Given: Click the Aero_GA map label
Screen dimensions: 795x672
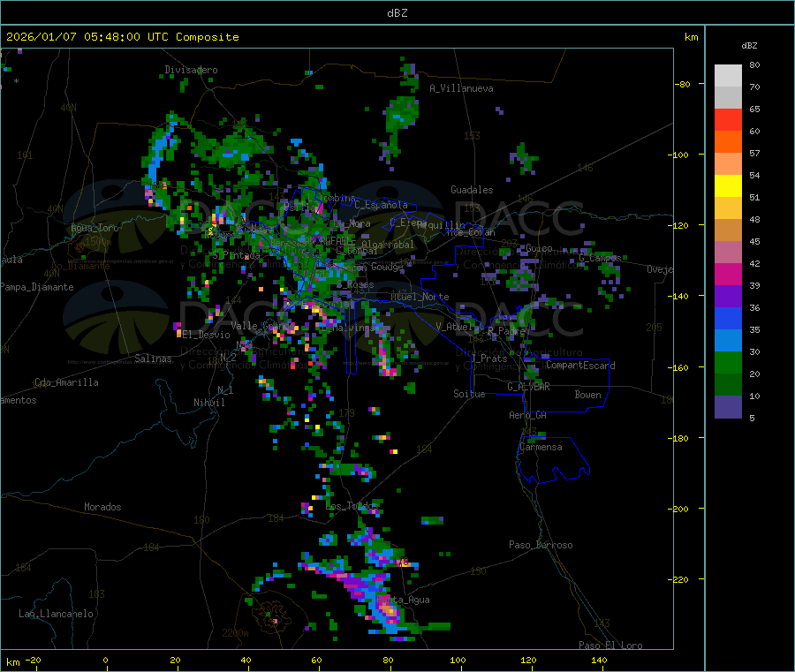Looking at the screenshot, I should 527,415.
